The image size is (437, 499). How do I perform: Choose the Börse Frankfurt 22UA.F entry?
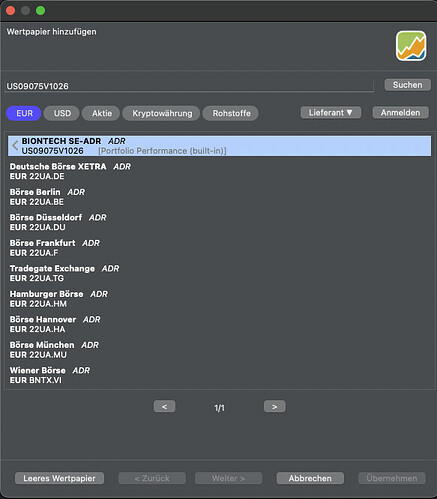tap(219, 248)
